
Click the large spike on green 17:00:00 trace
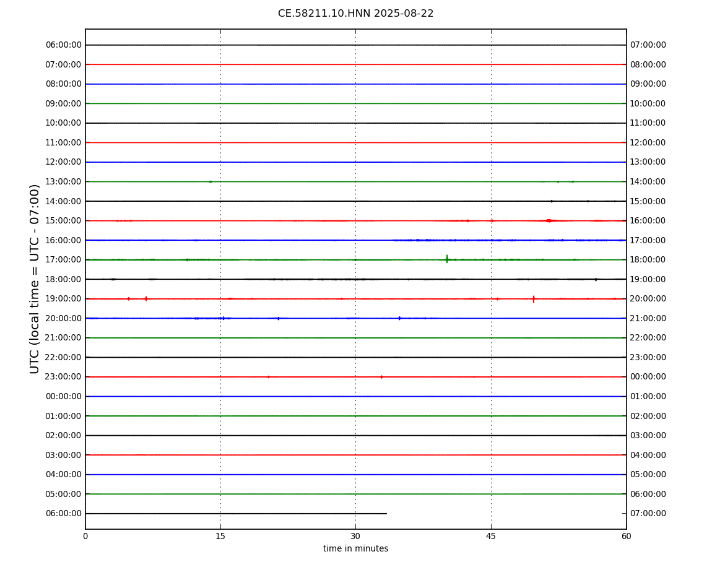tap(447, 259)
